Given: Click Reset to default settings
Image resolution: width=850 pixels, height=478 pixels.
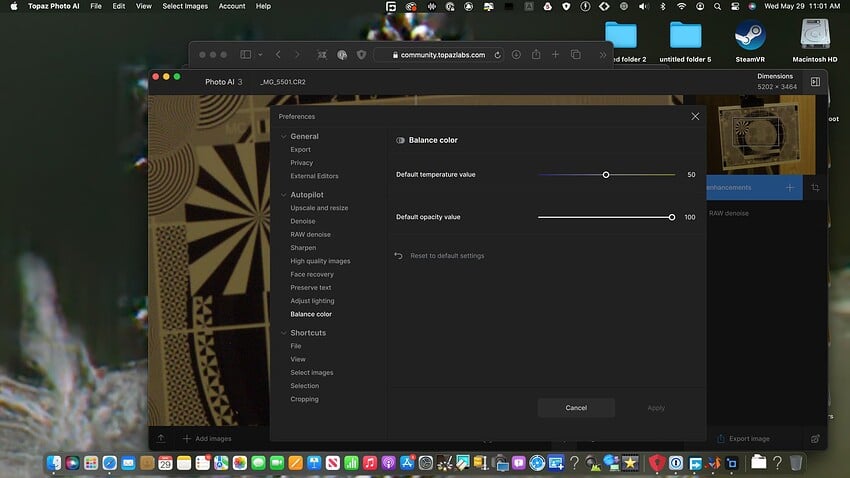Looking at the screenshot, I should click(447, 256).
